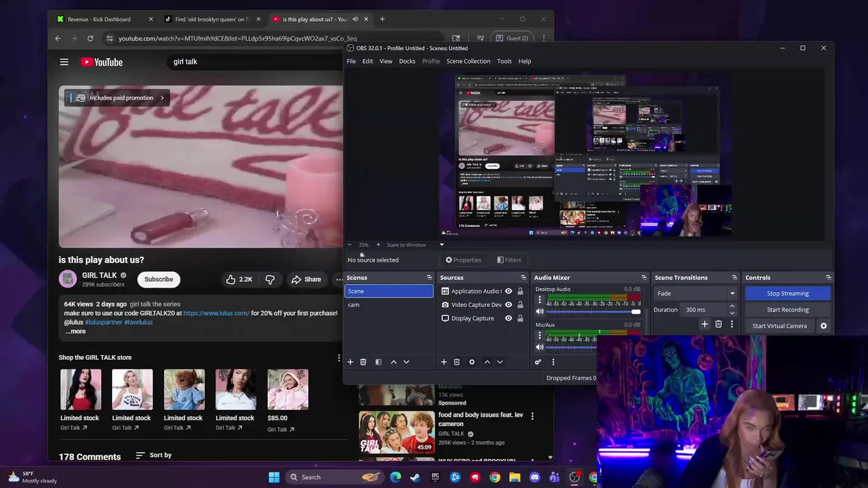
Task: Click the YouTube search field containing girl talk
Action: coord(254,62)
